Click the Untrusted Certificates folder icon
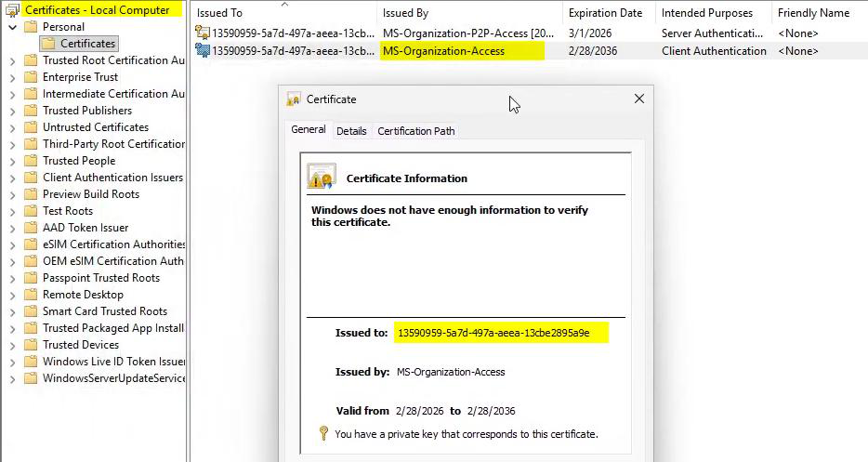The width and height of the screenshot is (868, 462). pos(31,127)
